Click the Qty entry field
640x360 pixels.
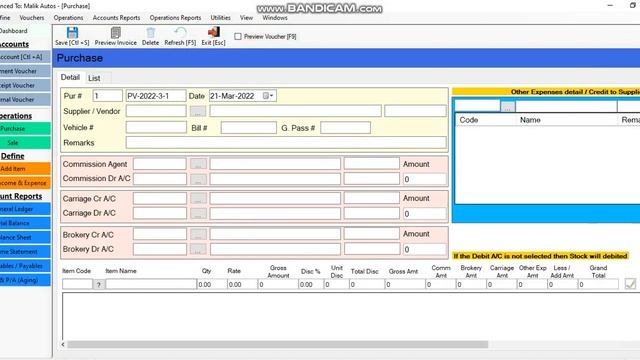[x=212, y=284]
